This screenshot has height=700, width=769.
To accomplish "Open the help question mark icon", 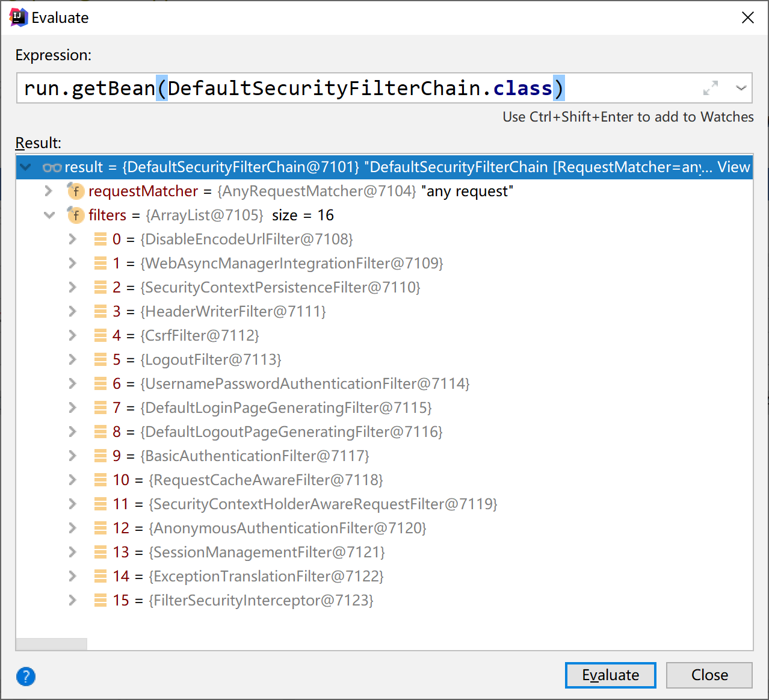I will click(x=26, y=677).
